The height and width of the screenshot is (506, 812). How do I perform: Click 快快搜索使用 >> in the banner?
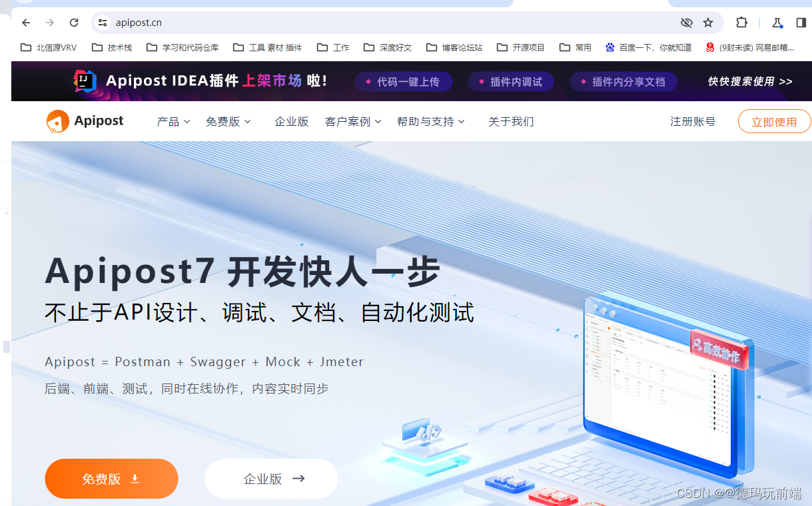[x=750, y=81]
